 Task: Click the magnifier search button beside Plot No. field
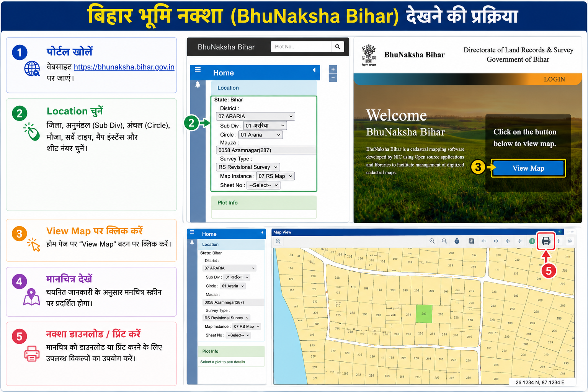click(338, 47)
